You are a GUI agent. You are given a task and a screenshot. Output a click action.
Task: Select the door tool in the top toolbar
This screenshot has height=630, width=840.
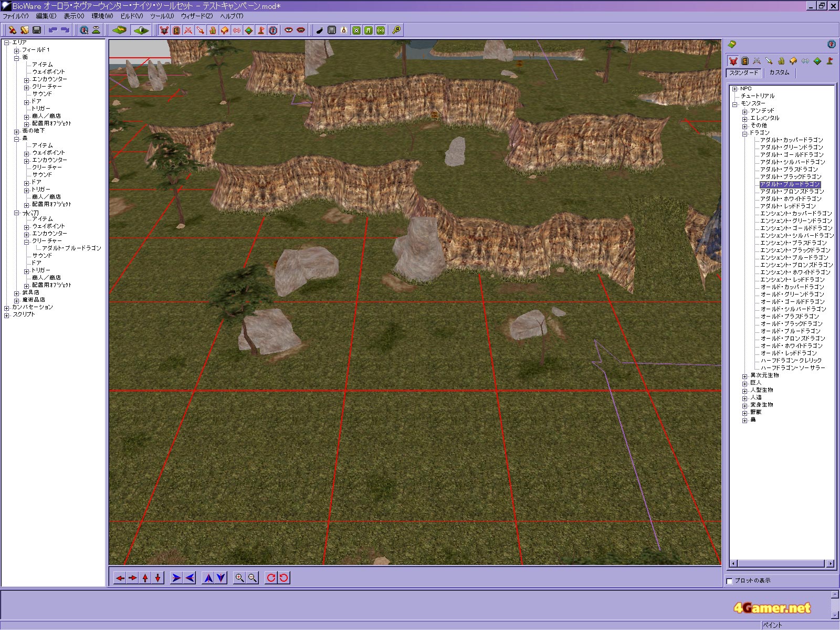tap(176, 30)
